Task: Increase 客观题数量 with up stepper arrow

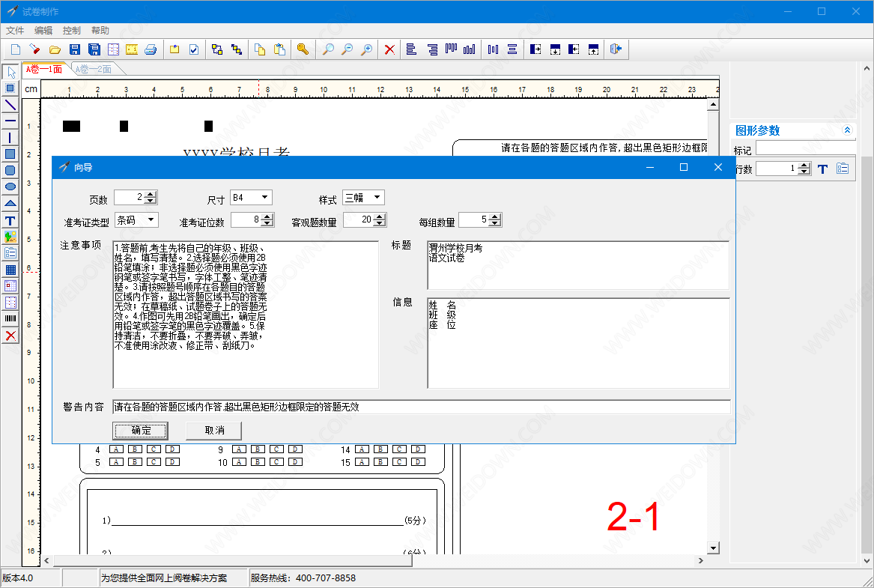Action: click(x=380, y=216)
